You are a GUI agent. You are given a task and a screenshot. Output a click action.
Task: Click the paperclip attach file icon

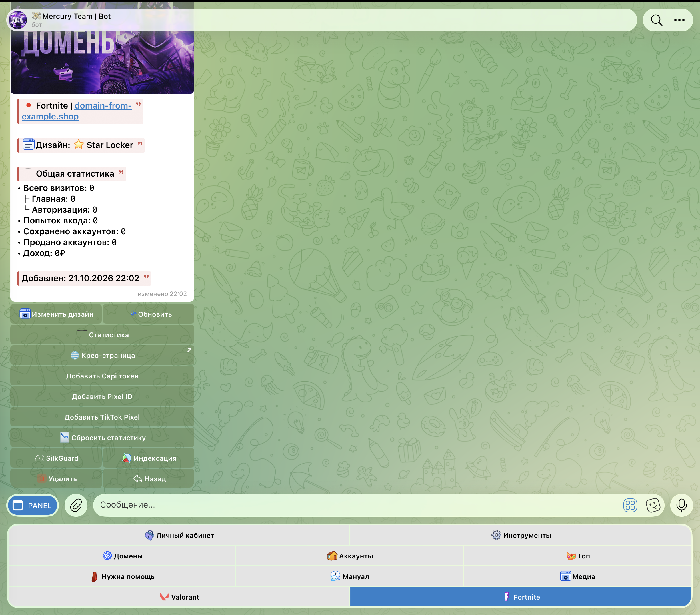[76, 505]
